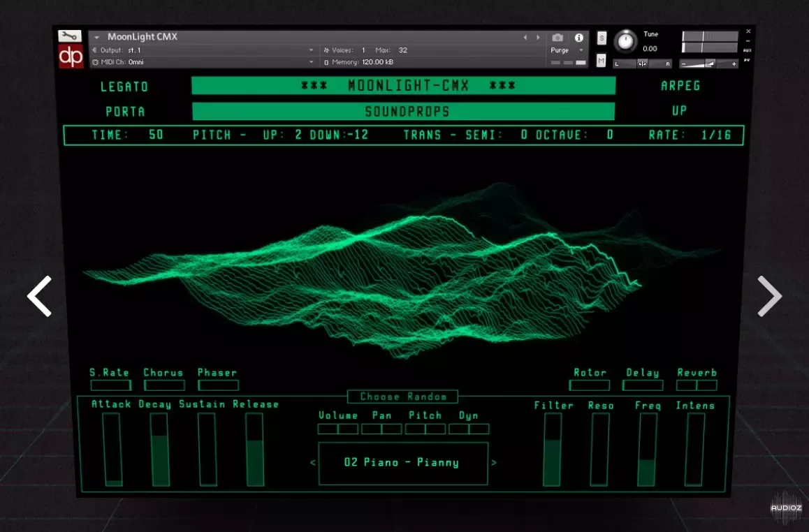Take a snapshot using the camera icon
The image size is (809, 532).
[557, 36]
